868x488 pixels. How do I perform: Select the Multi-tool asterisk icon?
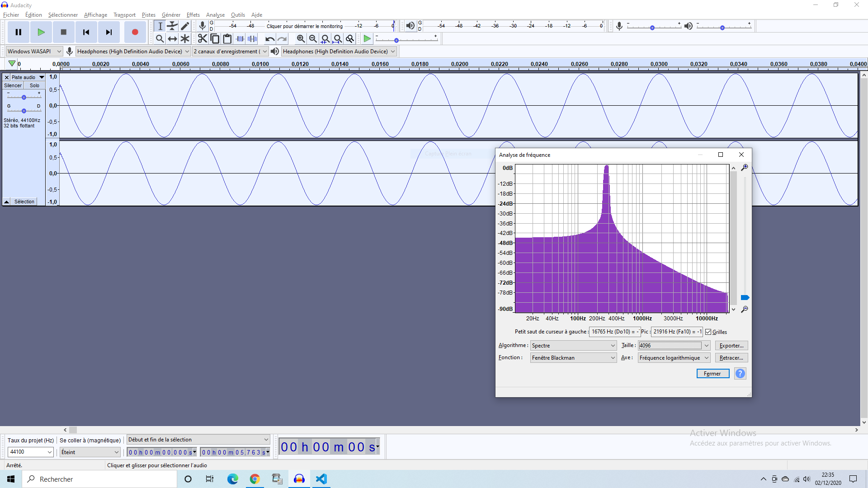click(184, 39)
